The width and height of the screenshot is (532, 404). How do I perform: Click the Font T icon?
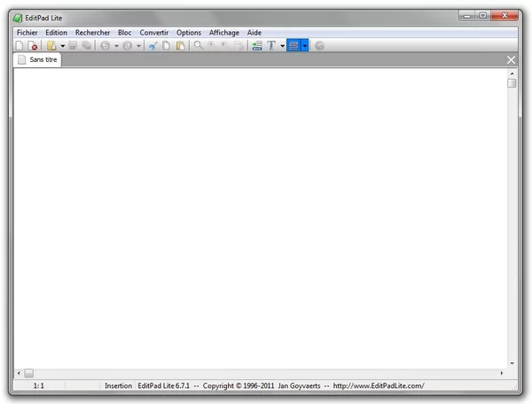click(271, 45)
